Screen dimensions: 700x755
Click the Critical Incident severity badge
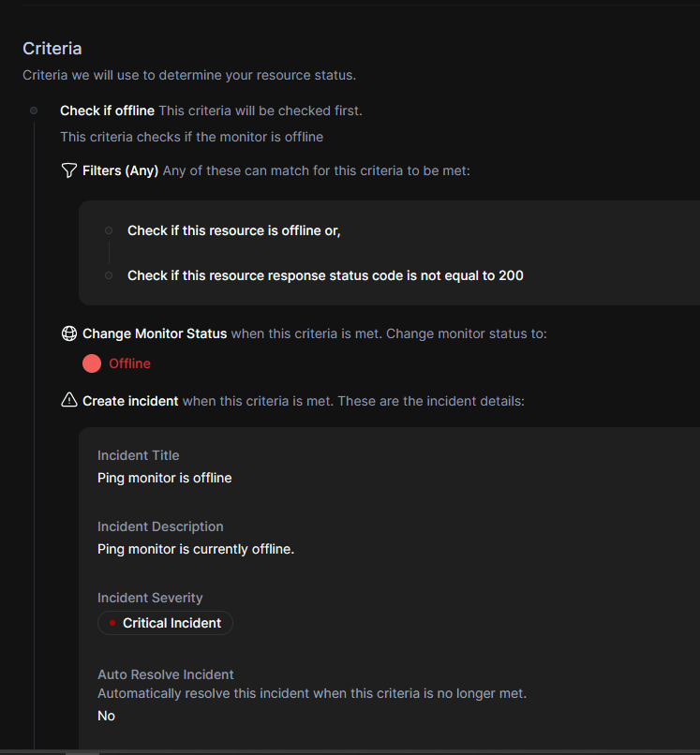165,622
